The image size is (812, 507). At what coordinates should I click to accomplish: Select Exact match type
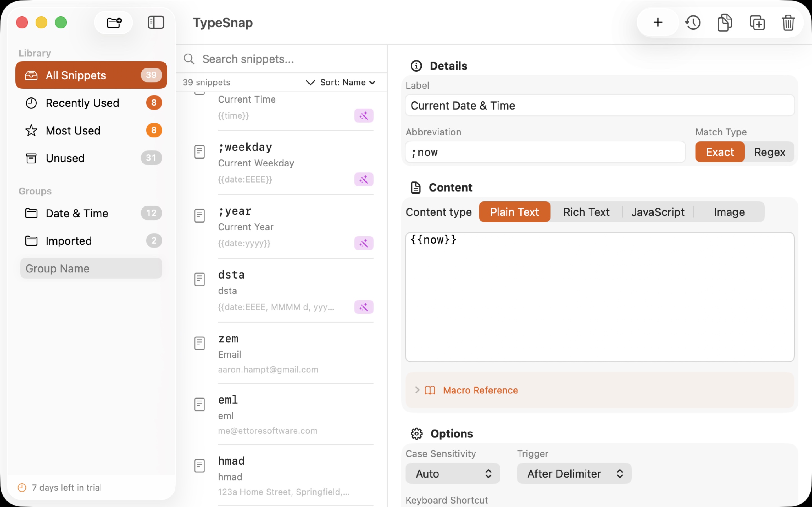(720, 152)
